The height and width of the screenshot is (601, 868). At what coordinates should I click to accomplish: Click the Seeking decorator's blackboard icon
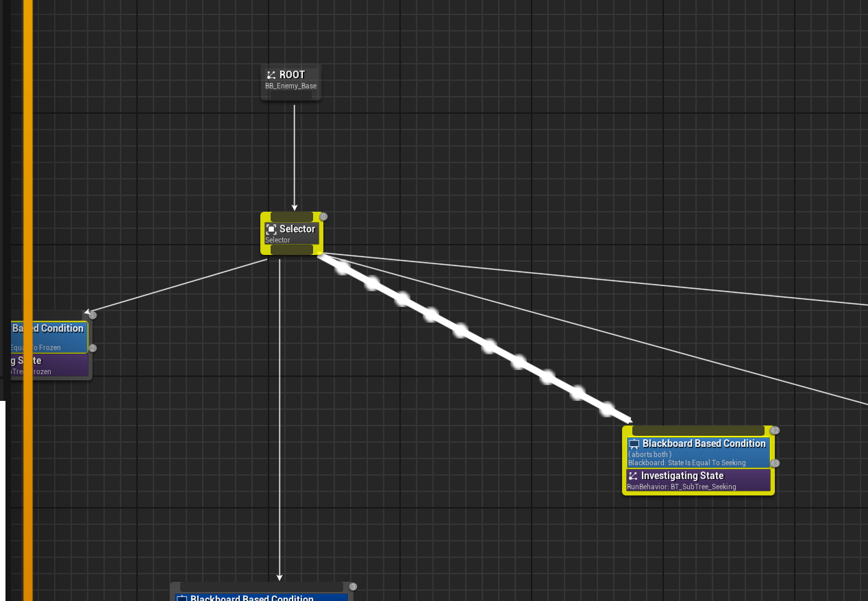tap(634, 444)
